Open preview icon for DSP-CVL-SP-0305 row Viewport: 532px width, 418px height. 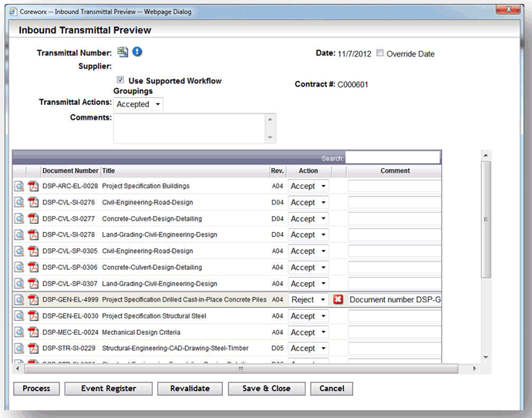[19, 251]
